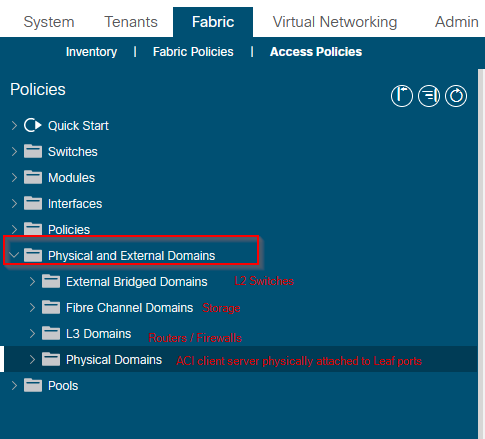The height and width of the screenshot is (439, 485).
Task: Click the Modules folder icon
Action: 33,177
